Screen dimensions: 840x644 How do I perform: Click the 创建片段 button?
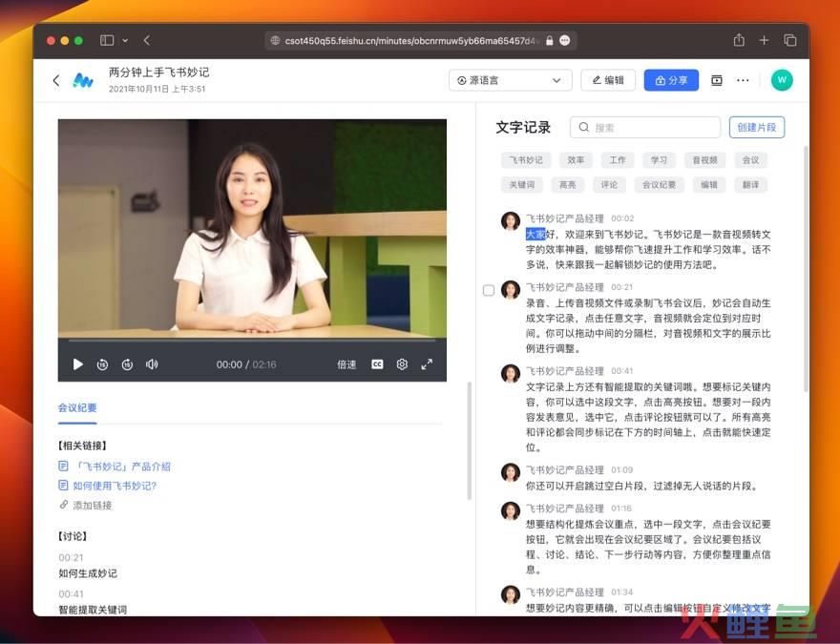coord(756,128)
